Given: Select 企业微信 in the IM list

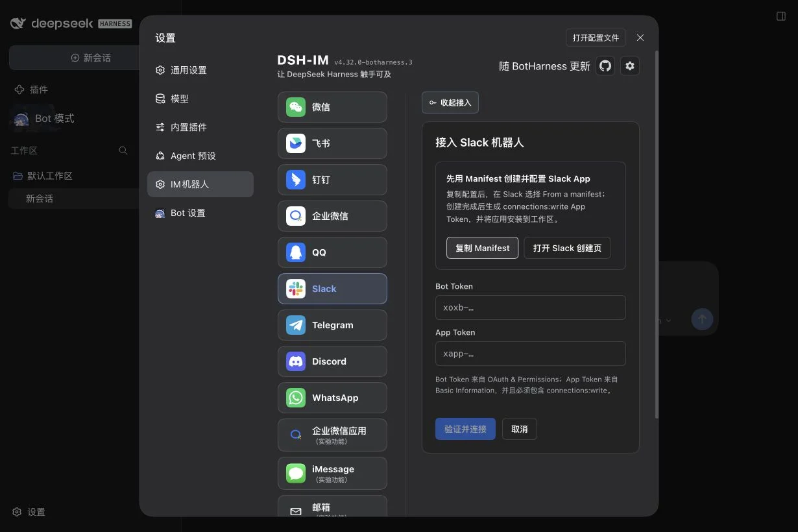Looking at the screenshot, I should [332, 216].
